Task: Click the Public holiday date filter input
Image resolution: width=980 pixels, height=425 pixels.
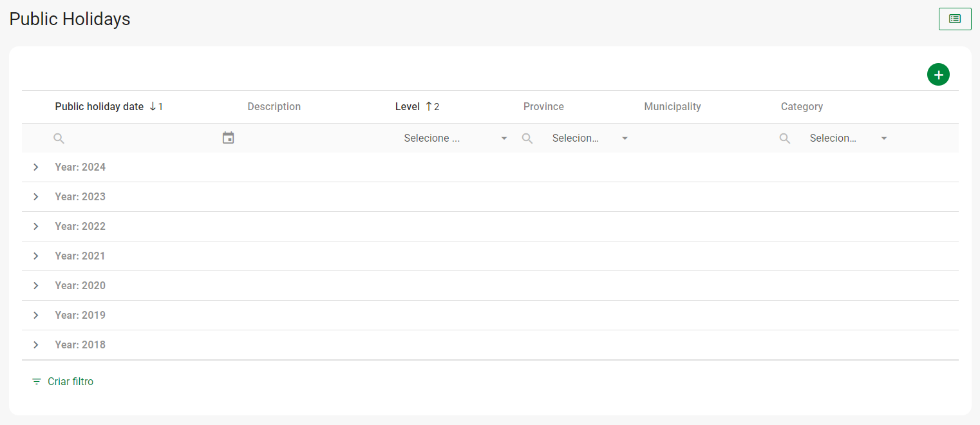Action: tap(138, 138)
